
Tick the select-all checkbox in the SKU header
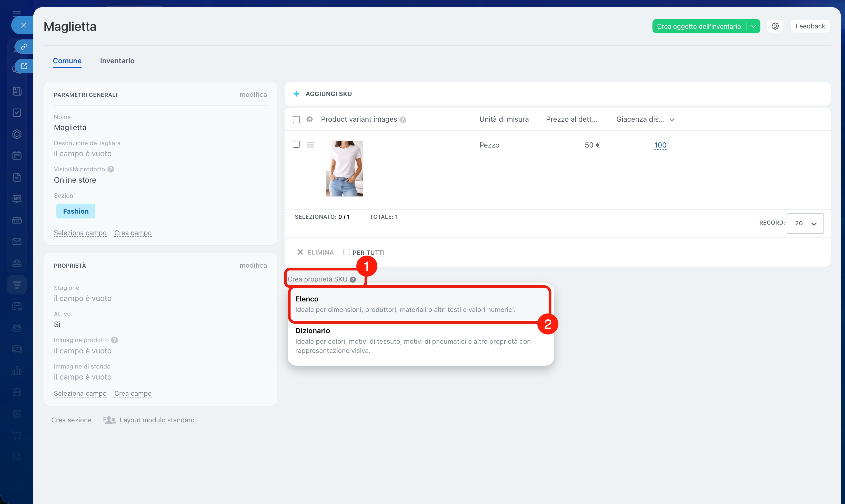[x=296, y=120]
